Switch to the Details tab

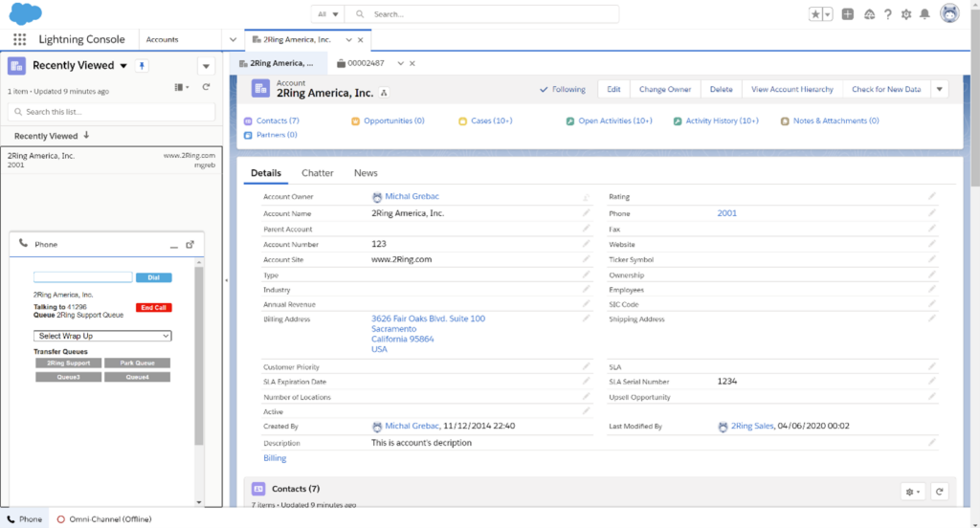tap(266, 173)
